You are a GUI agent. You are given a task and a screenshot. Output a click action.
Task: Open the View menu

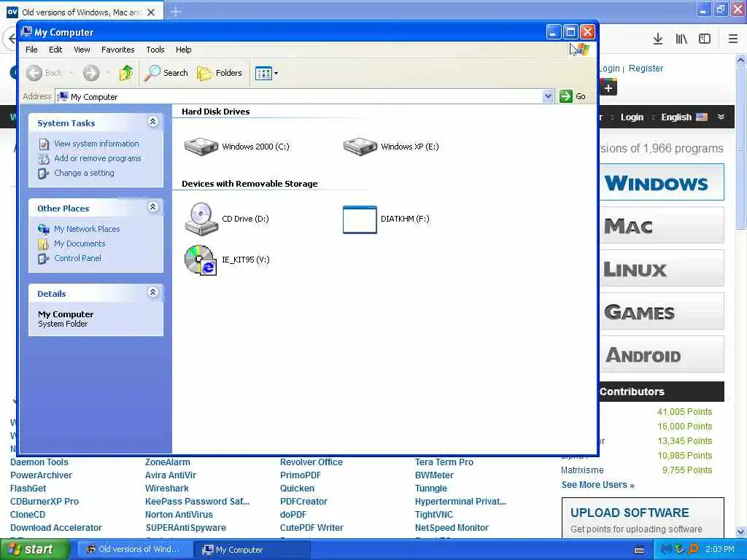click(82, 50)
